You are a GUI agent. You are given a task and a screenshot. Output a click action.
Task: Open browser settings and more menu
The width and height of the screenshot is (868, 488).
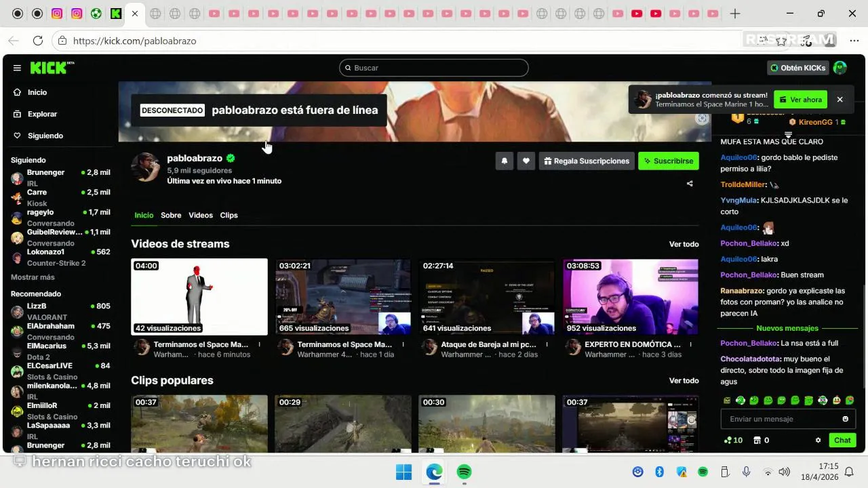pos(854,41)
